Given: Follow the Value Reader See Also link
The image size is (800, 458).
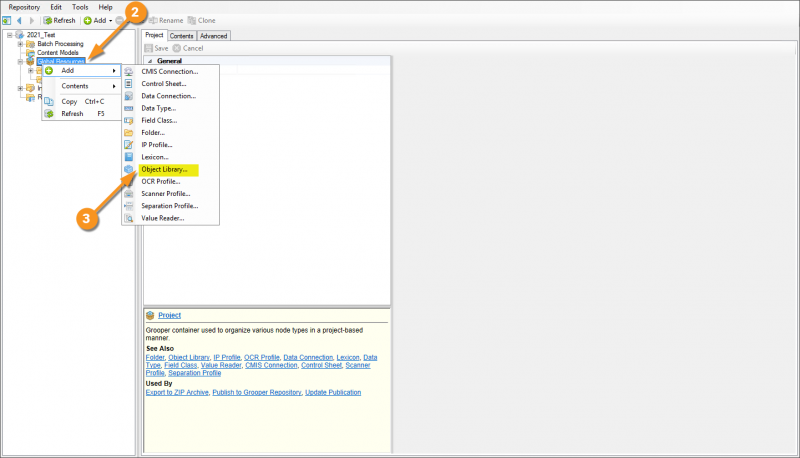Looking at the screenshot, I should coord(221,365).
